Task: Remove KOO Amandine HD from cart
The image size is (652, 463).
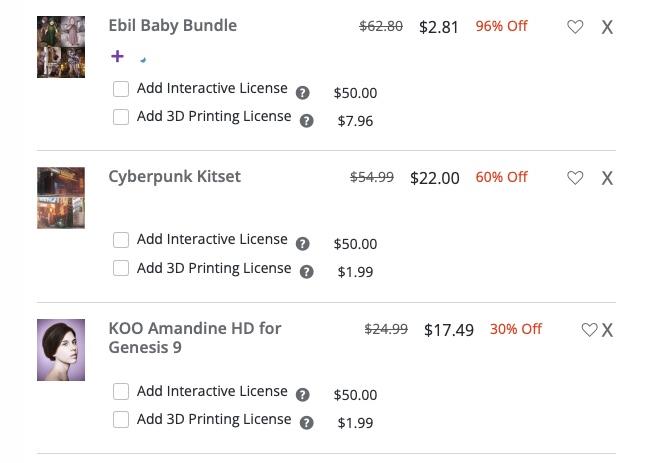Action: click(607, 330)
